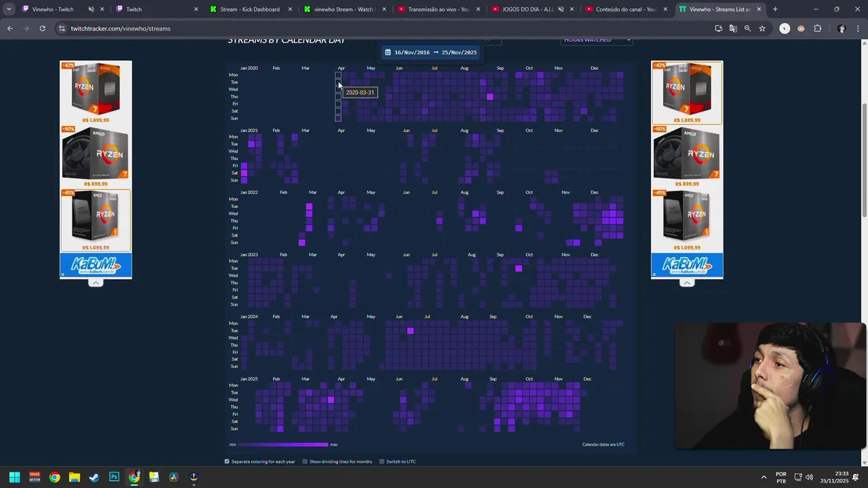The height and width of the screenshot is (488, 868).
Task: Open left ad Ryzen R$ 899,99 product
Action: click(96, 157)
